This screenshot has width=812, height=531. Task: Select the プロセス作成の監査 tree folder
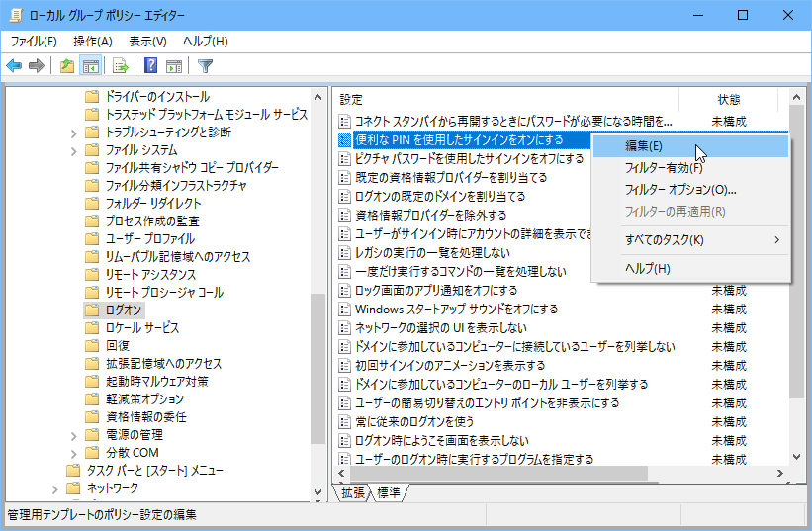(x=152, y=221)
